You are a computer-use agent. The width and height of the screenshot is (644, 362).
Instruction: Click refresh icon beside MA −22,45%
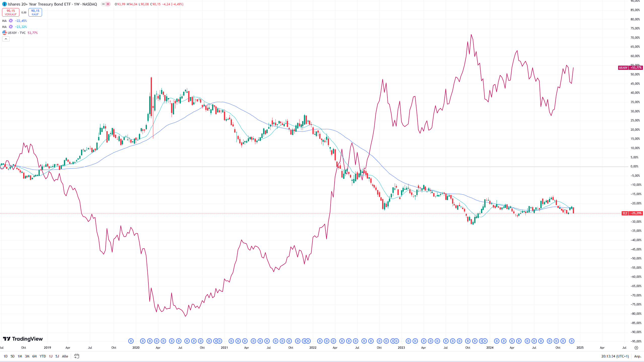click(11, 21)
